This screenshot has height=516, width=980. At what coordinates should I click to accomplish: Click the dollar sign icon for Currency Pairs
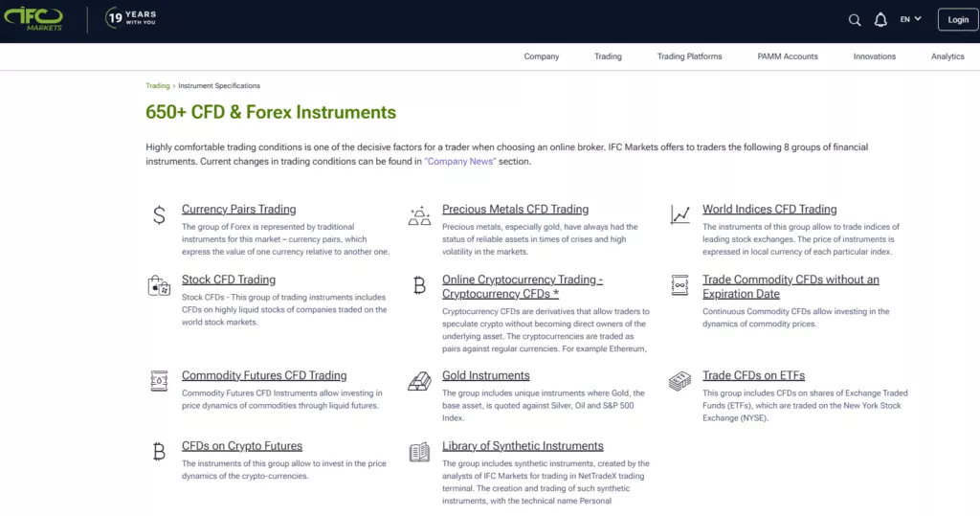click(x=159, y=215)
